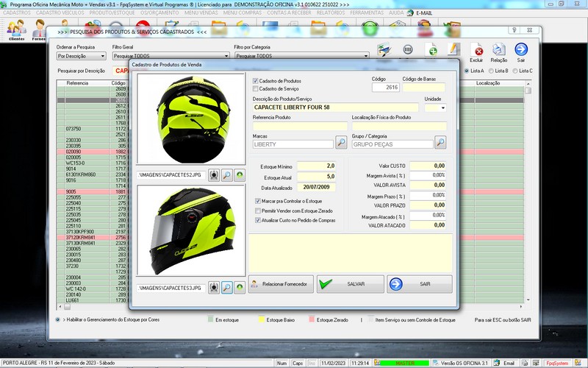The height and width of the screenshot is (368, 588).
Task: Click the Relacionar Fornecedor button
Action: (x=281, y=284)
